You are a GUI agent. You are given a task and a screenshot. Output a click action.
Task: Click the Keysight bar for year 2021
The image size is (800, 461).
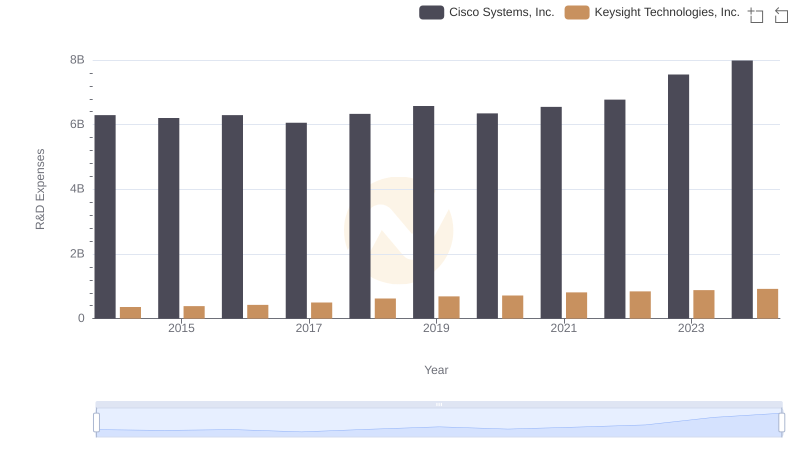577,305
